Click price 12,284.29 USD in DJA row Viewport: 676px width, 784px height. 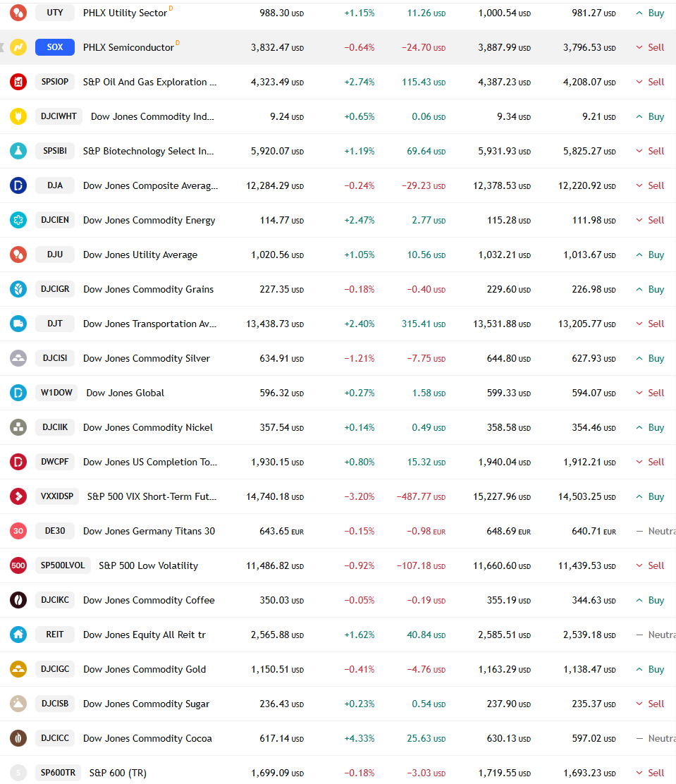click(274, 185)
